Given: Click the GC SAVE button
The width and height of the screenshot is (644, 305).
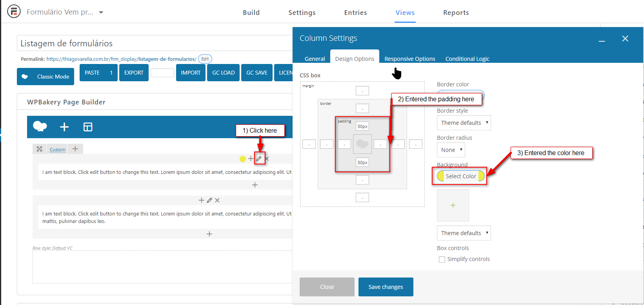Looking at the screenshot, I should [257, 73].
